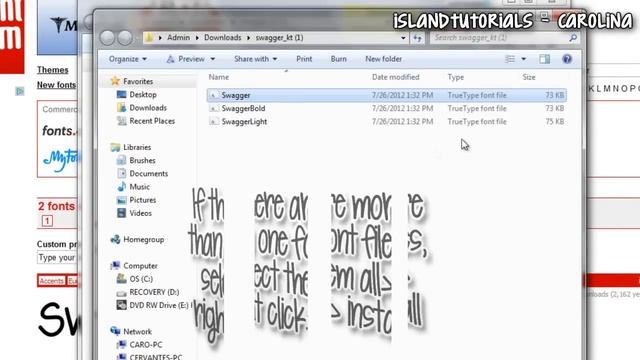Click Themes link in browser window
Image resolution: width=640 pixels, height=360 pixels.
(53, 70)
